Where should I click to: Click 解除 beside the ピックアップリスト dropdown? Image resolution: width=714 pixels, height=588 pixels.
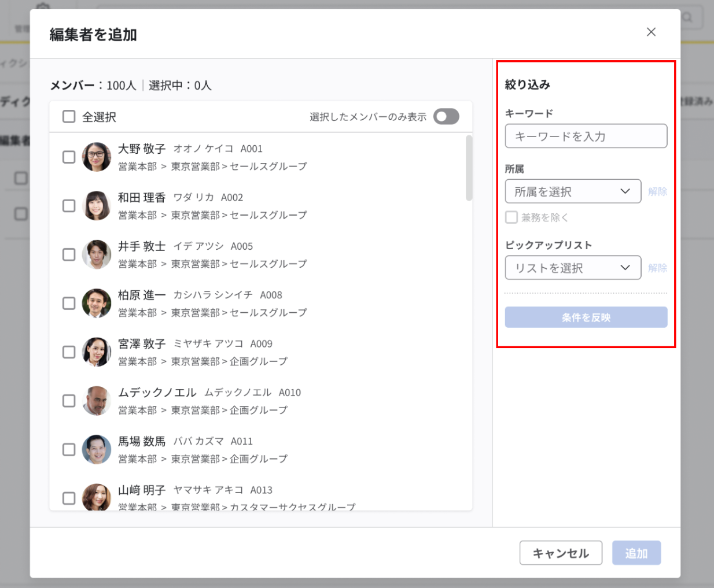click(658, 267)
